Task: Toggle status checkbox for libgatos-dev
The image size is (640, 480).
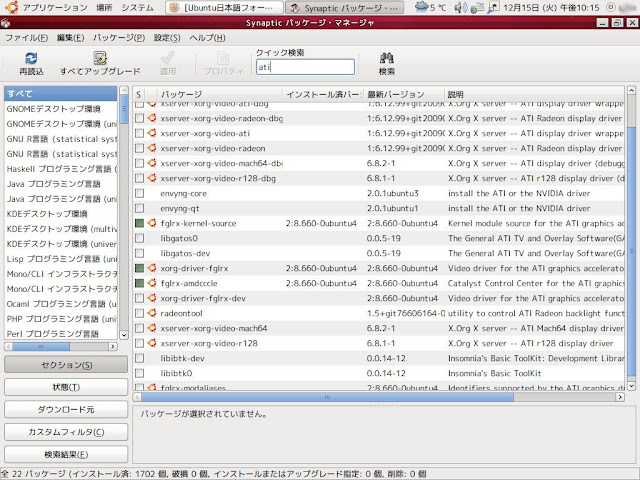Action: (140, 253)
